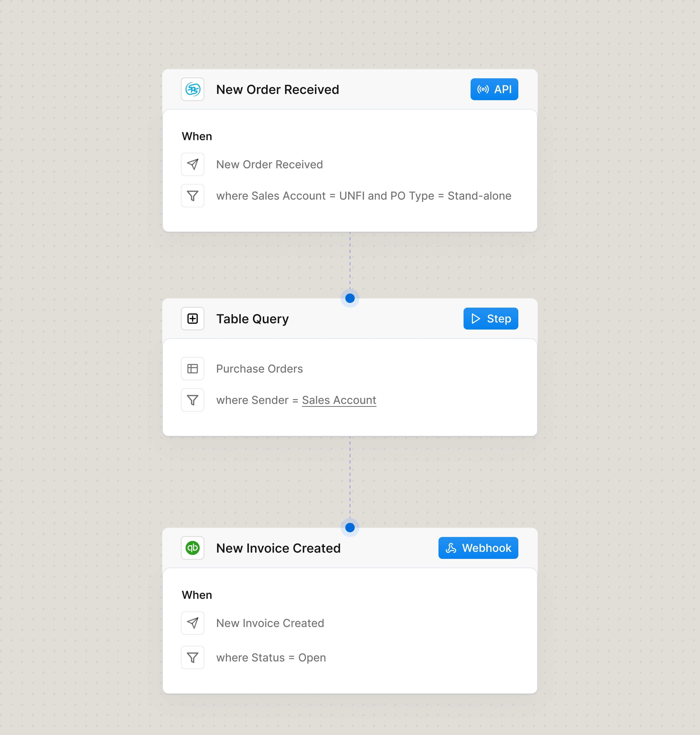Click the filter icon for the UNFI condition
The height and width of the screenshot is (735, 700).
pyautogui.click(x=193, y=195)
